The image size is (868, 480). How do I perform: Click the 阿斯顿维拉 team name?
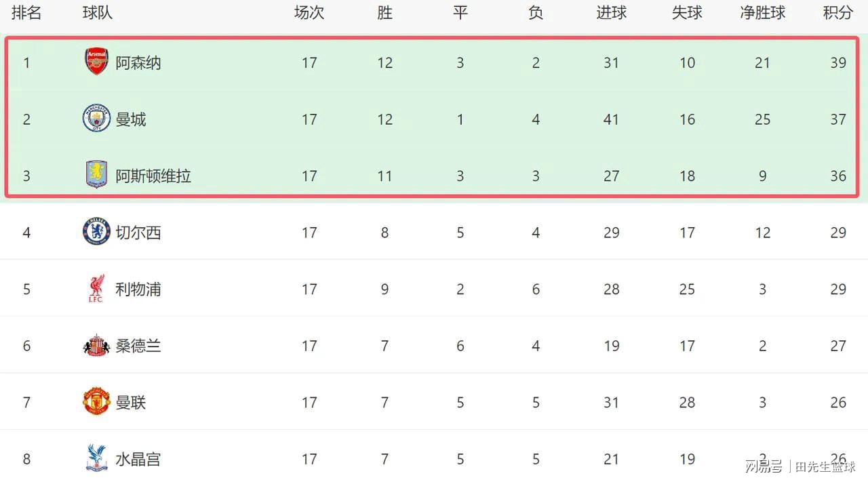click(x=153, y=176)
